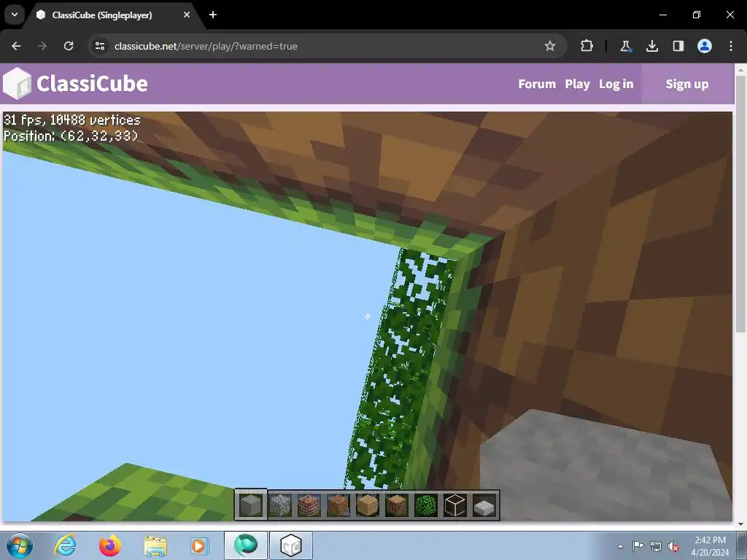Screen dimensions: 747x560
Task: Open a new browser tab
Action: click(x=213, y=15)
